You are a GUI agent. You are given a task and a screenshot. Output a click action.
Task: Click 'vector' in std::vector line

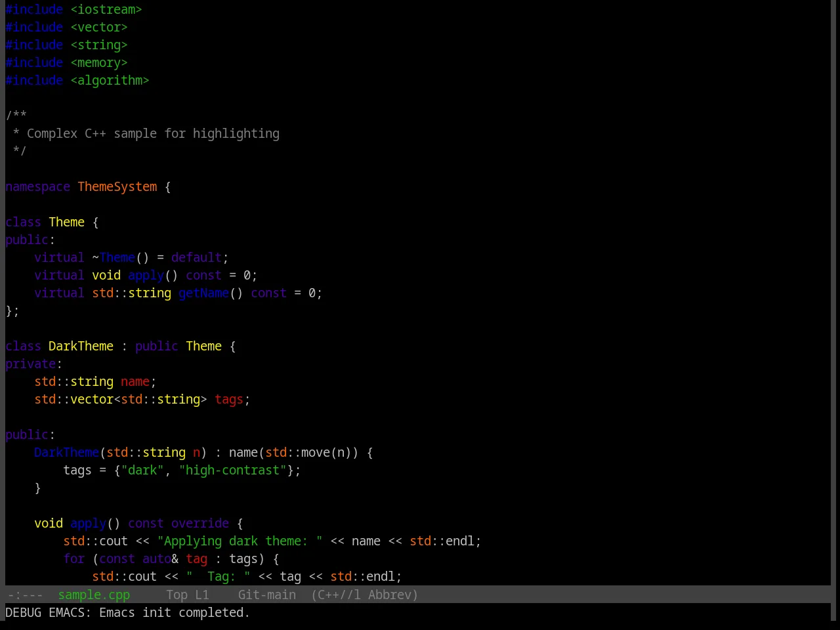click(92, 400)
